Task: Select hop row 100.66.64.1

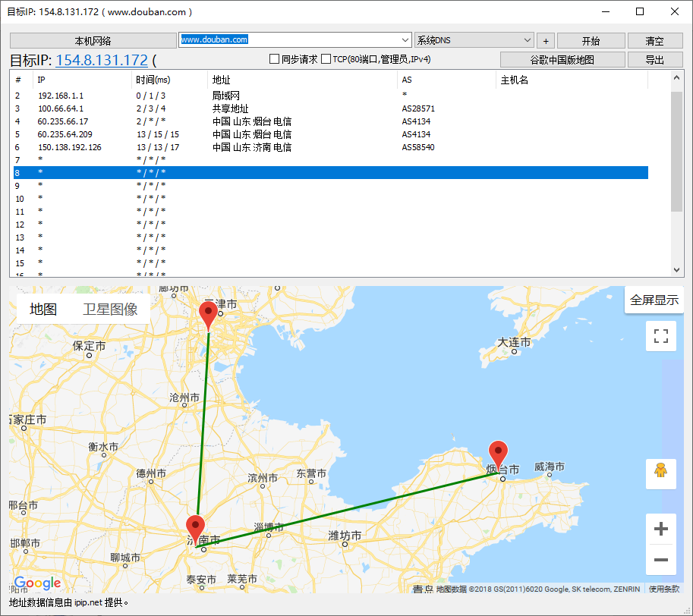Action: coord(331,108)
